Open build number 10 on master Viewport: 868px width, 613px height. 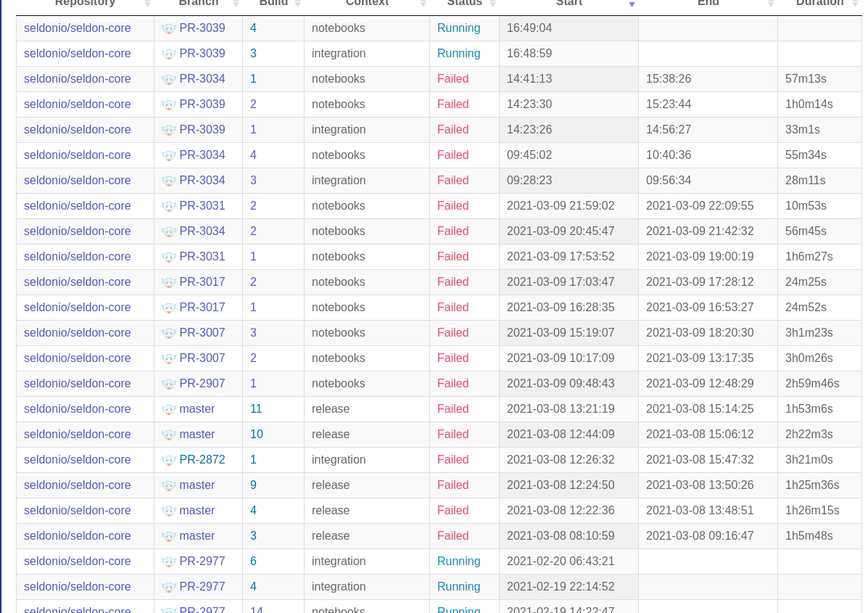[x=256, y=434]
